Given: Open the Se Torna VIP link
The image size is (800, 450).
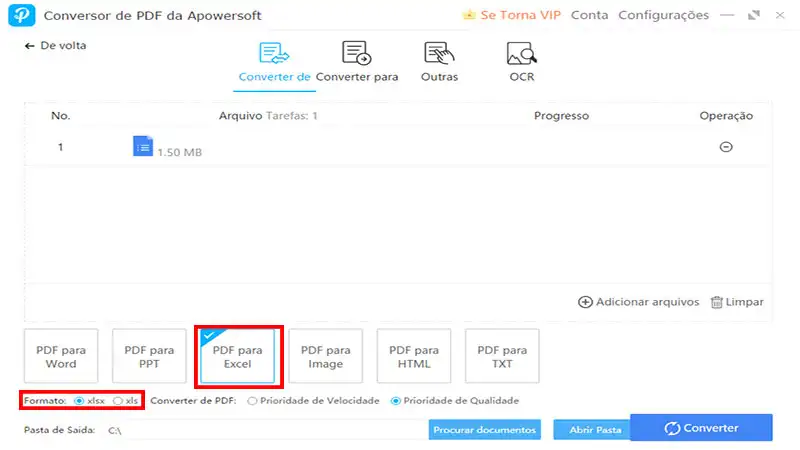Looking at the screenshot, I should pos(520,15).
